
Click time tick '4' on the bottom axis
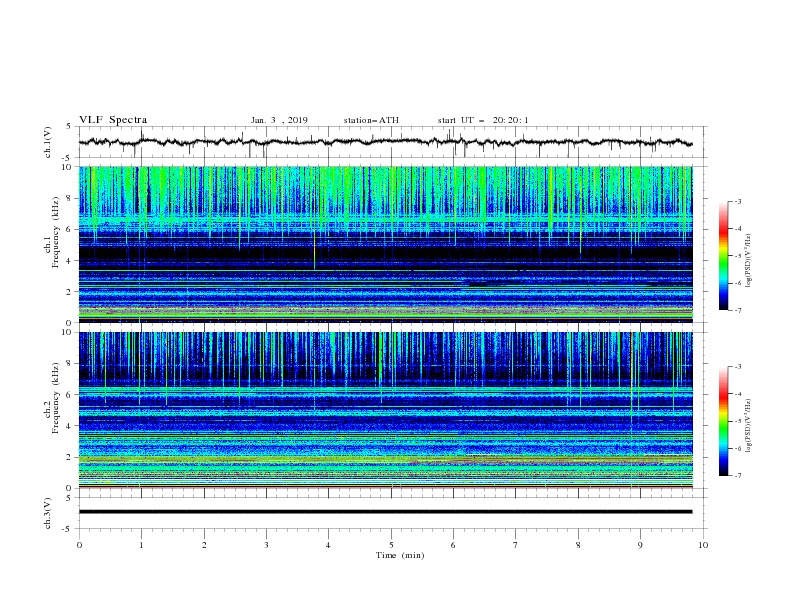coord(329,545)
